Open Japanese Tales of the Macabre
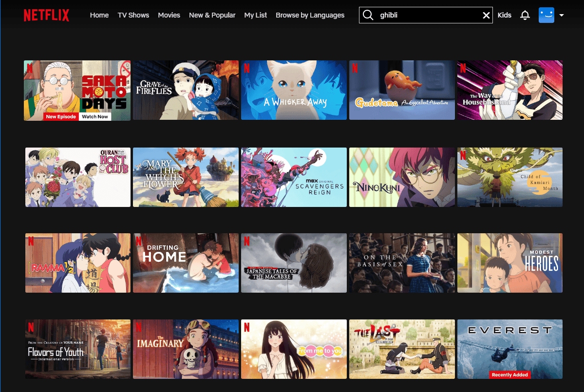 coord(294,263)
